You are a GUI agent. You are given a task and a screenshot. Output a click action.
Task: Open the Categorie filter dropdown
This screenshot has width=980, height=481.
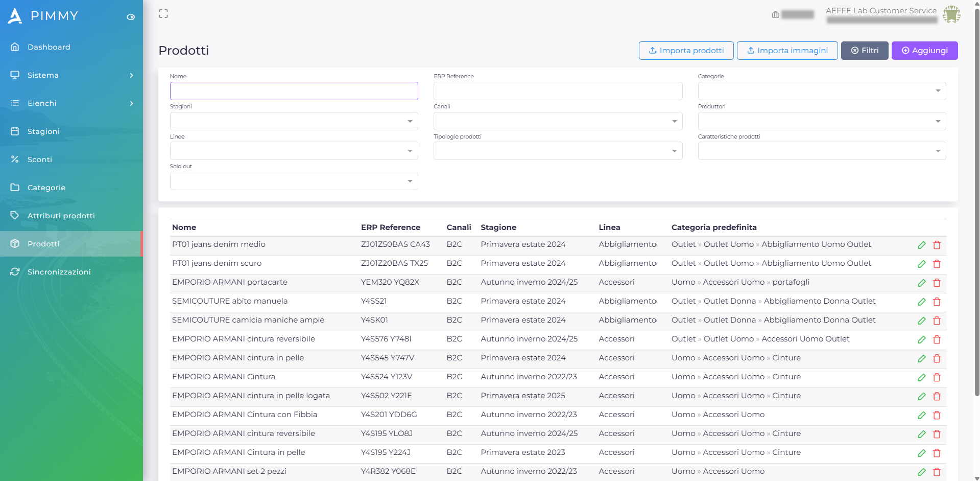coord(822,91)
